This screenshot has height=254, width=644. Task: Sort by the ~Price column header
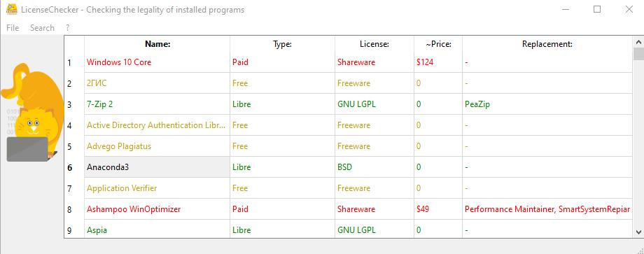pos(437,44)
